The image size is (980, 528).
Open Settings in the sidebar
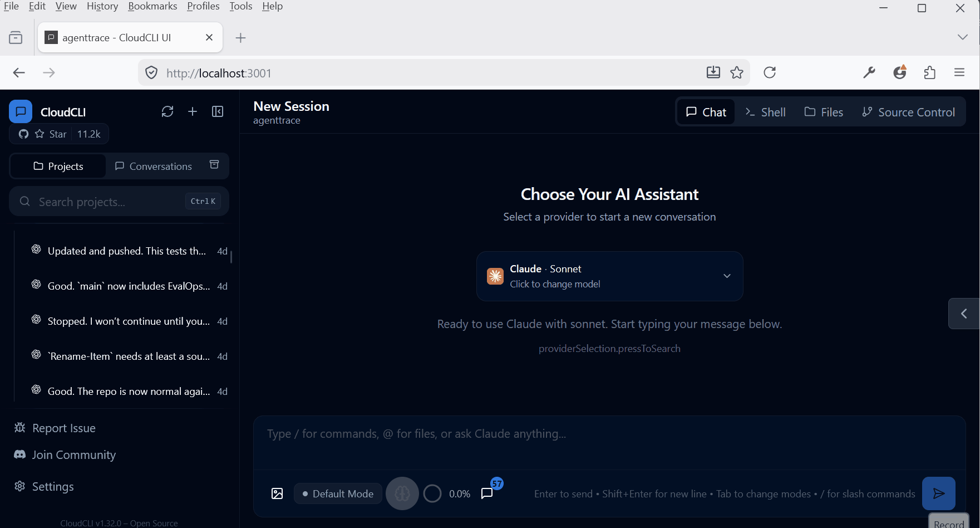pos(43,486)
